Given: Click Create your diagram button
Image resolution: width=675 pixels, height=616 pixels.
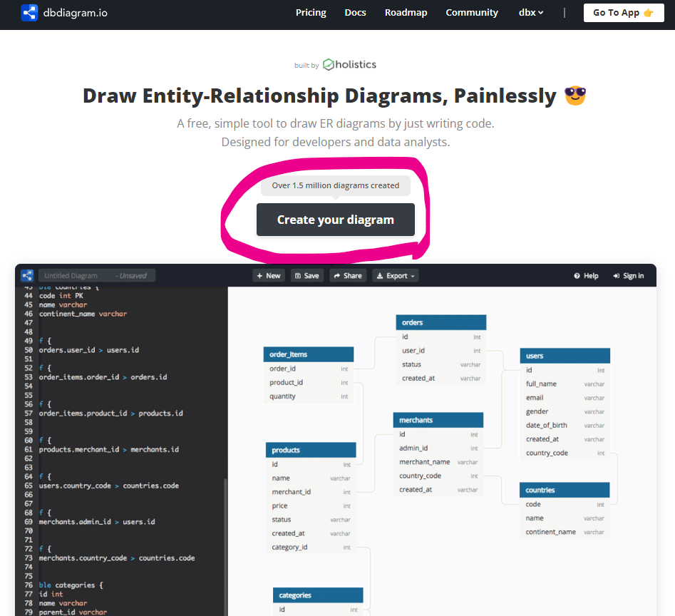Looking at the screenshot, I should [x=335, y=220].
